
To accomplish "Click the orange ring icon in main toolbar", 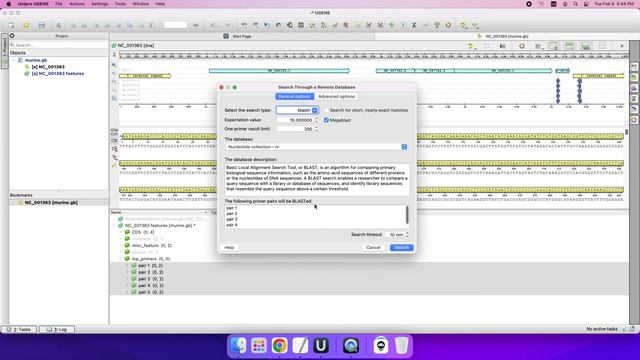I will click(448, 25).
